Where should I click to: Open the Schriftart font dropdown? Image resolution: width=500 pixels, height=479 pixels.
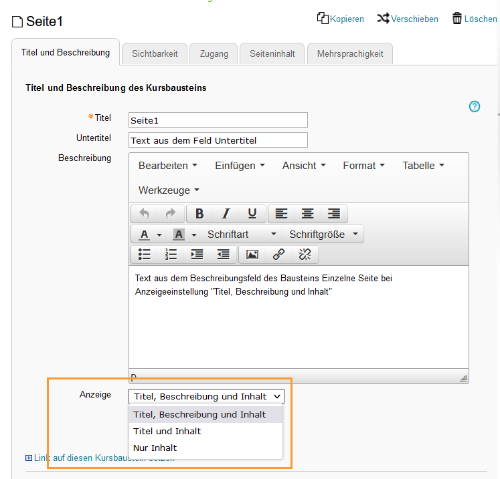pyautogui.click(x=242, y=234)
